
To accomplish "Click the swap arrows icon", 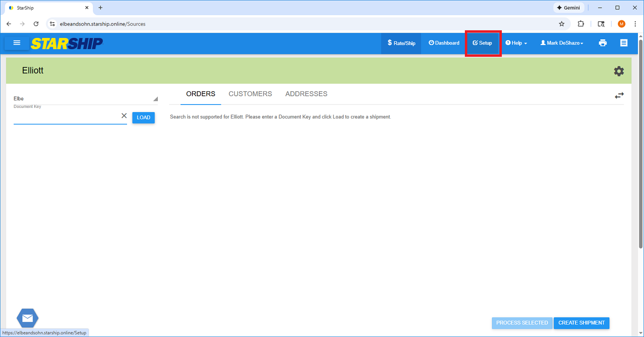I will click(x=619, y=96).
